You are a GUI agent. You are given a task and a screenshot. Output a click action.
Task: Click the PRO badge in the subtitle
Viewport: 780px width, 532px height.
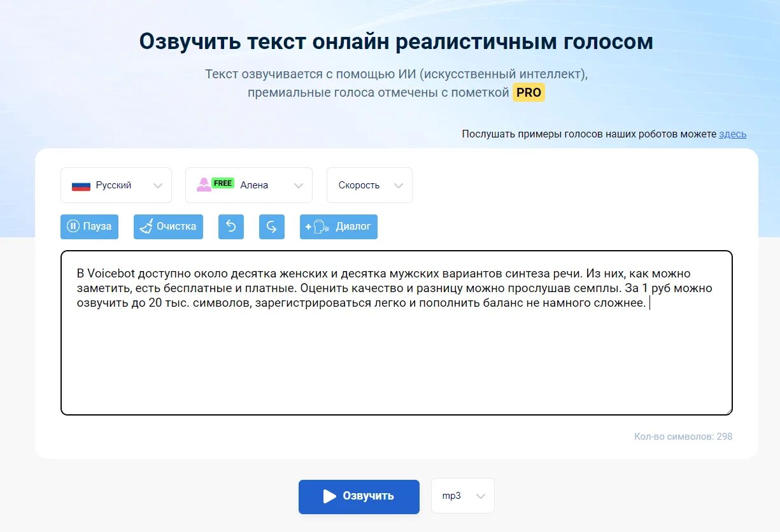(x=529, y=92)
